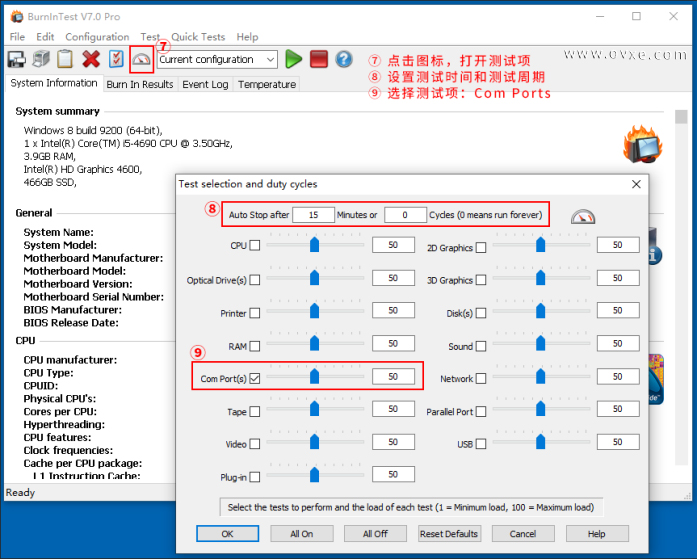Tick the USB test checkbox
This screenshot has width=698, height=560.
[x=481, y=444]
